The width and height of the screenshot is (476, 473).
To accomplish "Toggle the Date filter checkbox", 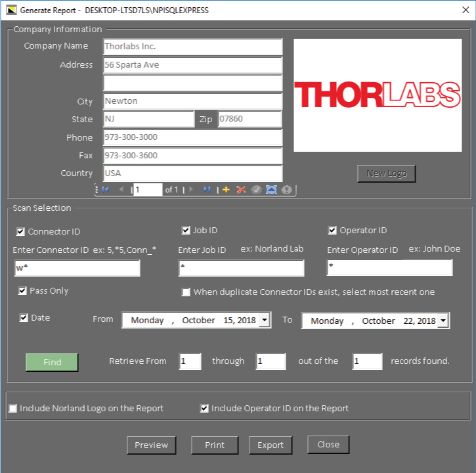I will click(x=24, y=318).
